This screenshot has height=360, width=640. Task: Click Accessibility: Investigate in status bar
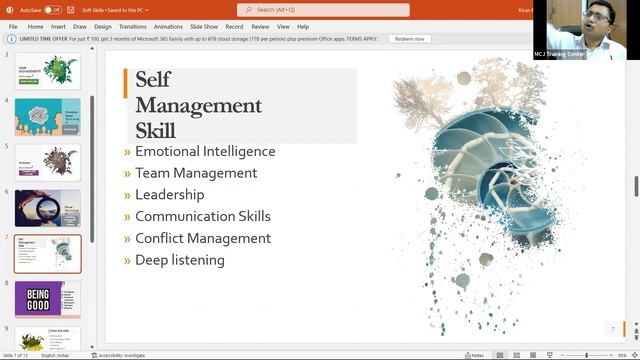click(x=118, y=356)
